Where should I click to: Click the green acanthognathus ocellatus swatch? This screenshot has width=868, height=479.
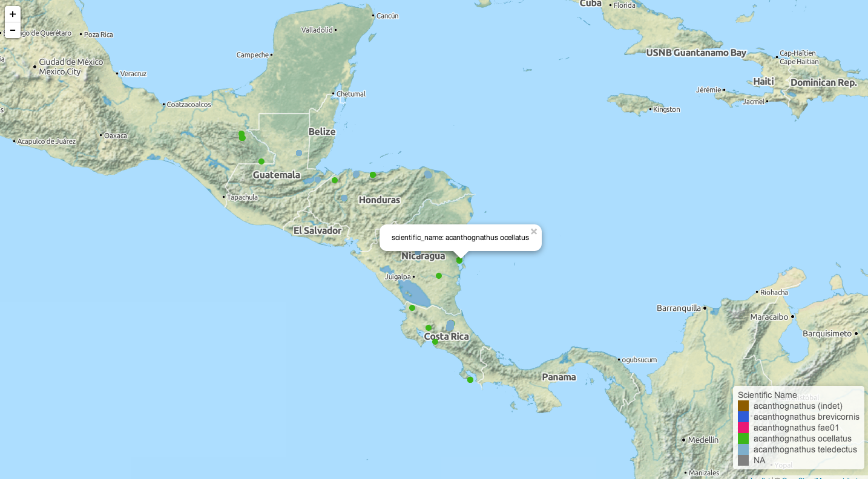pyautogui.click(x=743, y=438)
